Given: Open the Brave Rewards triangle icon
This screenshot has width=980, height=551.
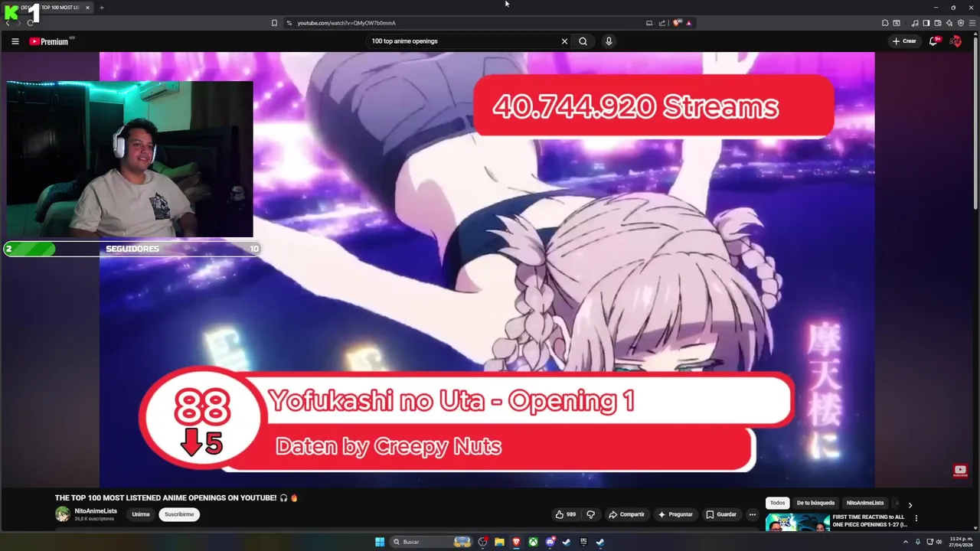Looking at the screenshot, I should coord(688,23).
